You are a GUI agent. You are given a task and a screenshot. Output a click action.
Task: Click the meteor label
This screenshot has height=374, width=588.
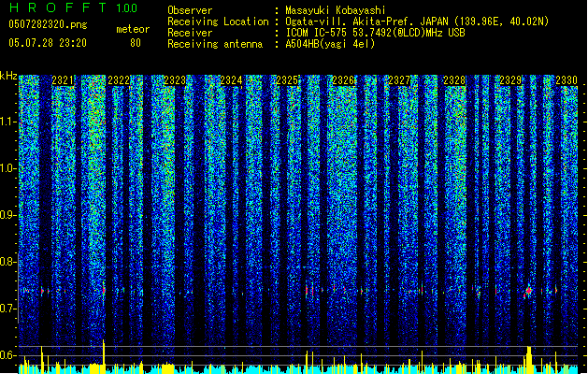(133, 29)
